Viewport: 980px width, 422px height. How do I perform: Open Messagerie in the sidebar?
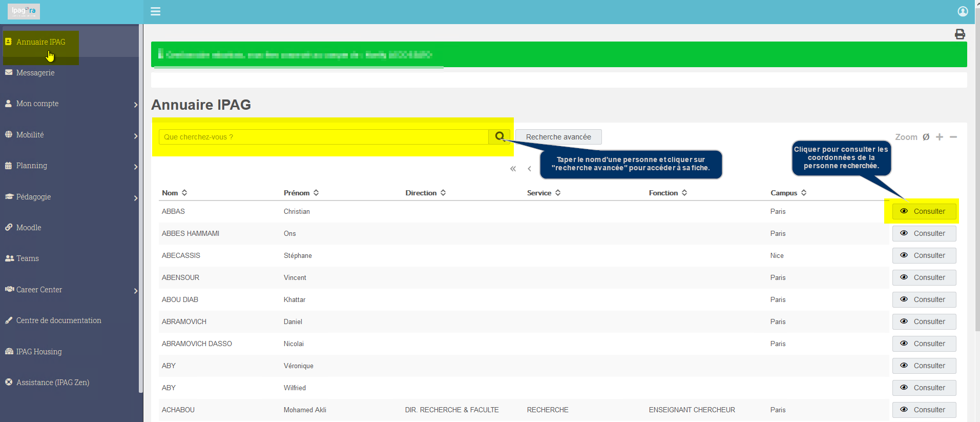pyautogui.click(x=35, y=73)
